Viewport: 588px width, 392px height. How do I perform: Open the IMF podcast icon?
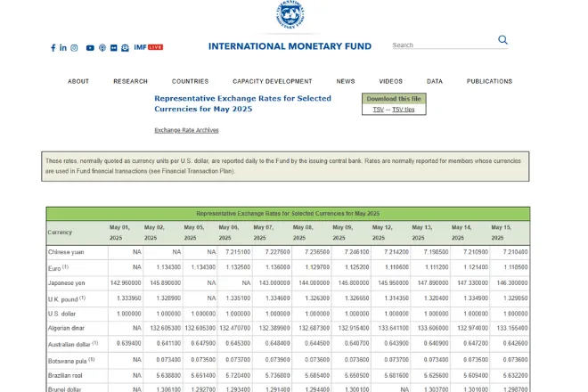tap(102, 48)
